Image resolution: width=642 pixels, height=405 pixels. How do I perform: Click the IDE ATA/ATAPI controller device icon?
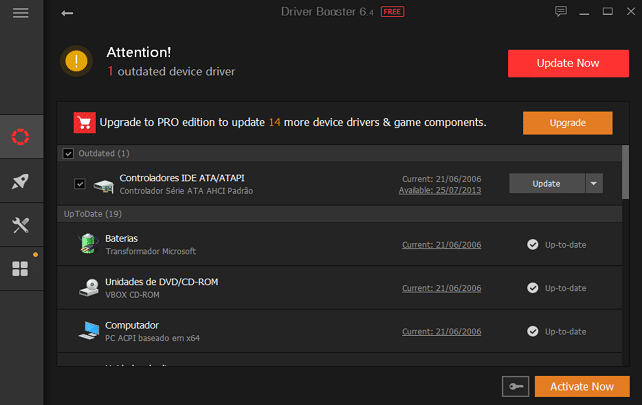click(x=104, y=186)
